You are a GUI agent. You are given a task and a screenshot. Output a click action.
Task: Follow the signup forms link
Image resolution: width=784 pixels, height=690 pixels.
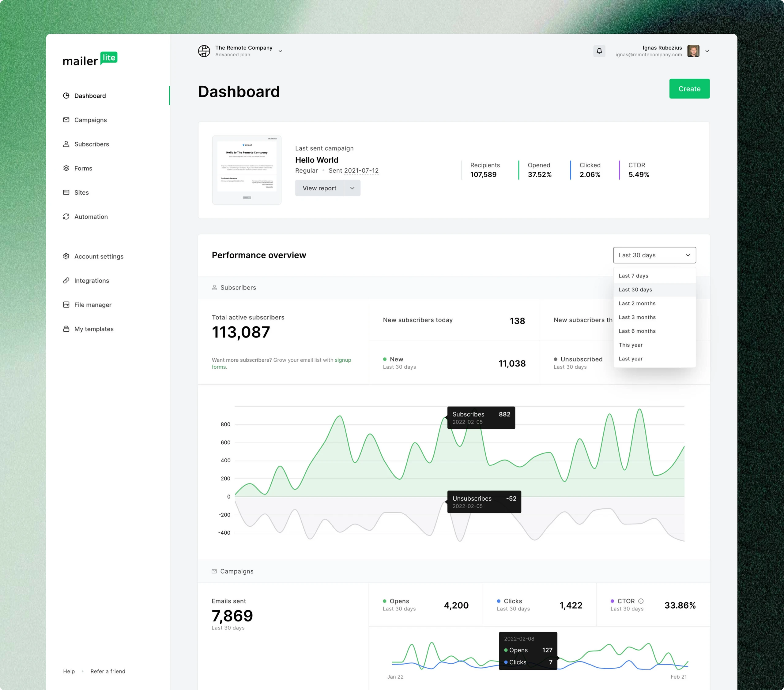[x=281, y=364]
